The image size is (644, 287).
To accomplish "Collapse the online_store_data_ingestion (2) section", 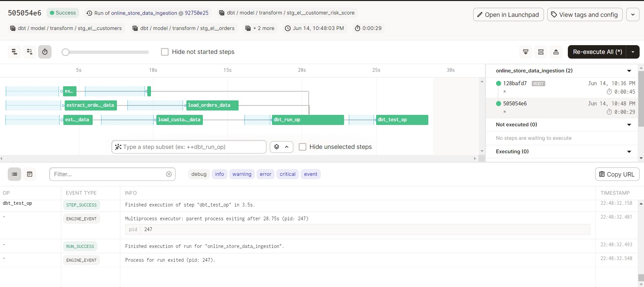I will click(629, 71).
